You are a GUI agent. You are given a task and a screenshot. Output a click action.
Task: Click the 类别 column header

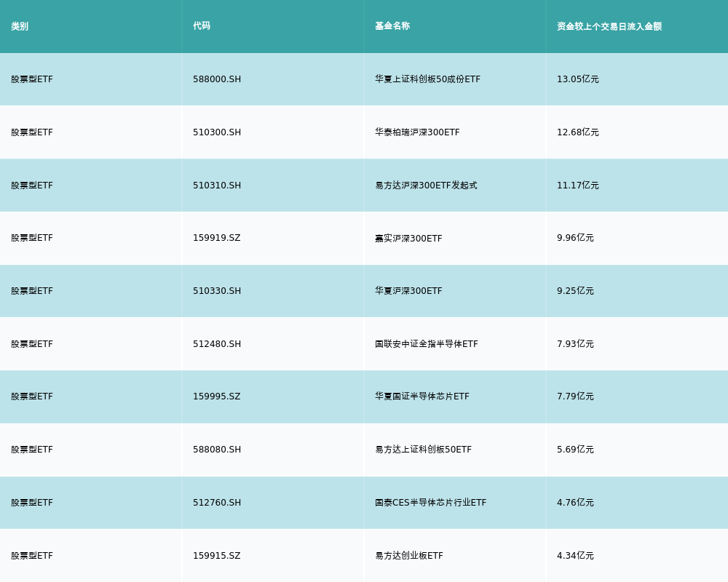click(20, 26)
